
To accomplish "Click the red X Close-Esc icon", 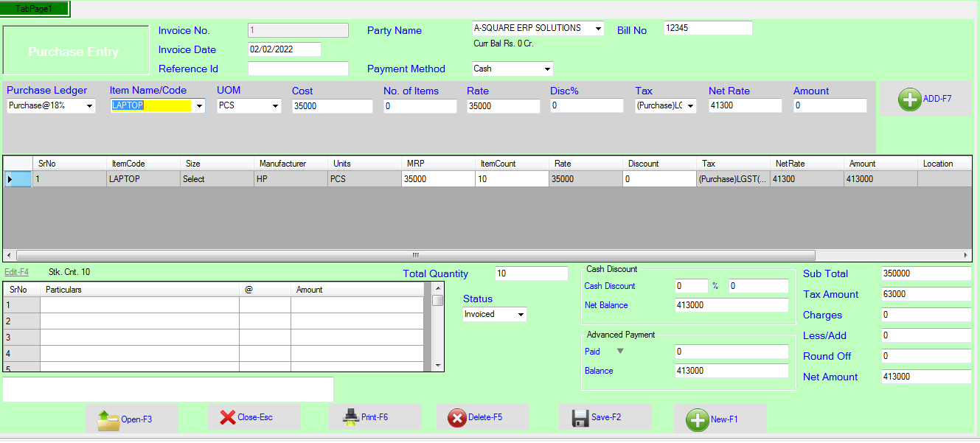I will (228, 417).
